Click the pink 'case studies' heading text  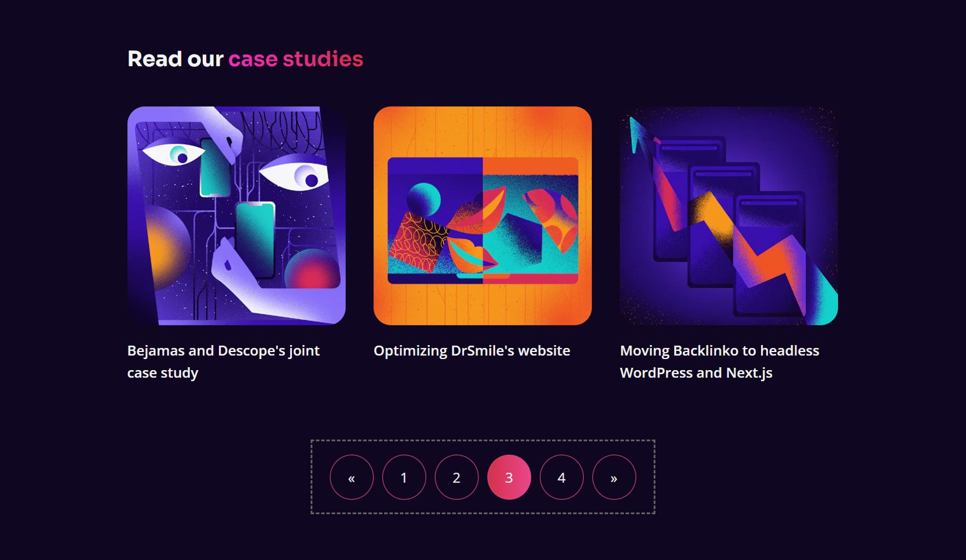tap(296, 59)
